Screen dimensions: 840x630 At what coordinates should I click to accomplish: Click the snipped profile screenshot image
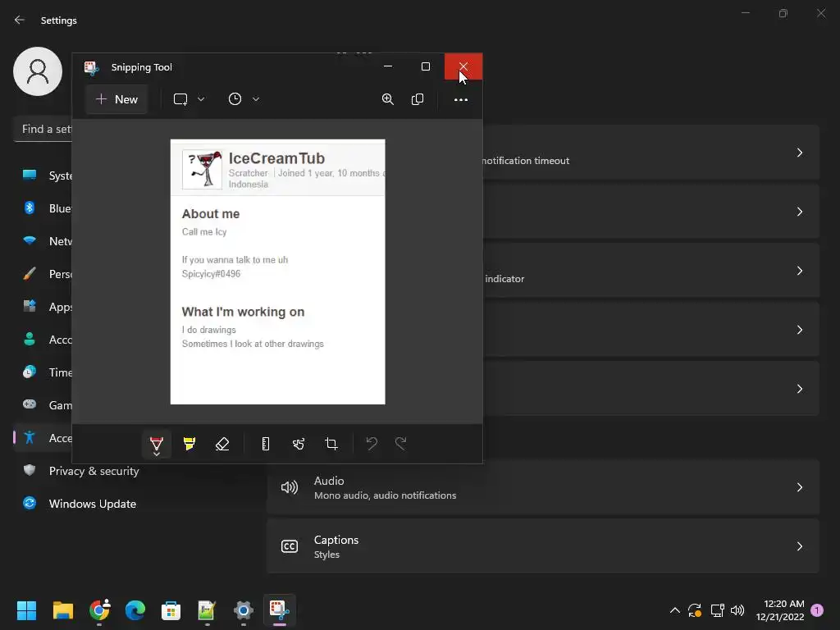point(277,272)
